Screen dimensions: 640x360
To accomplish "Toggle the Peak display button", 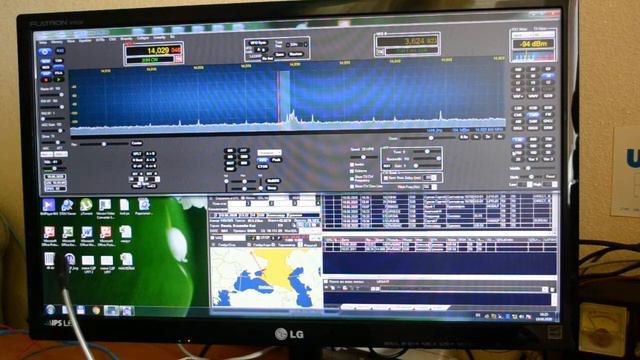I will 276,160.
